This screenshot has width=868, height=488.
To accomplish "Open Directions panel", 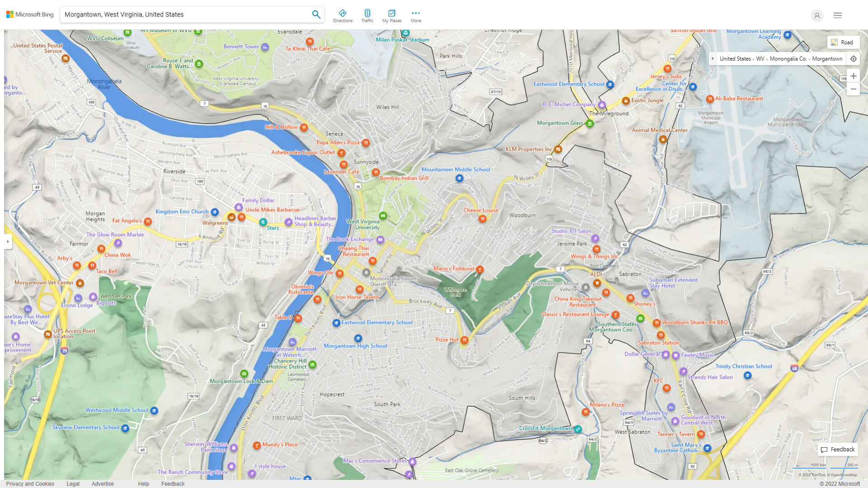I will [x=342, y=16].
